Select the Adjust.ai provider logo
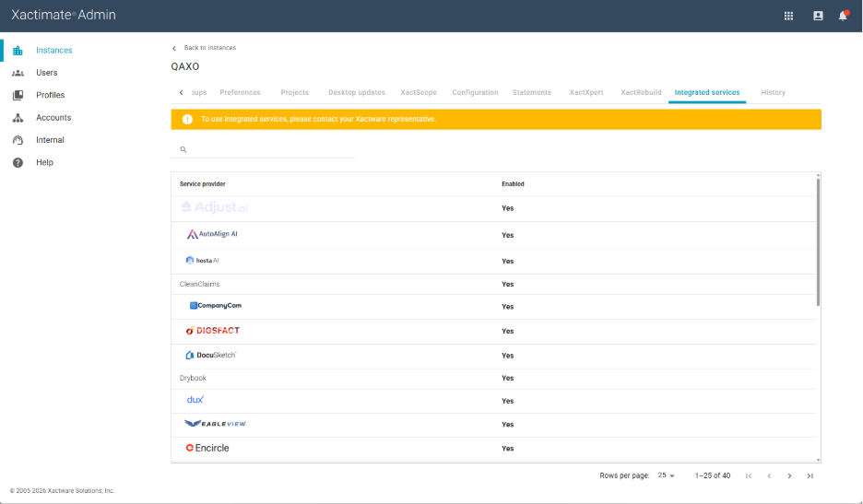 pos(215,207)
